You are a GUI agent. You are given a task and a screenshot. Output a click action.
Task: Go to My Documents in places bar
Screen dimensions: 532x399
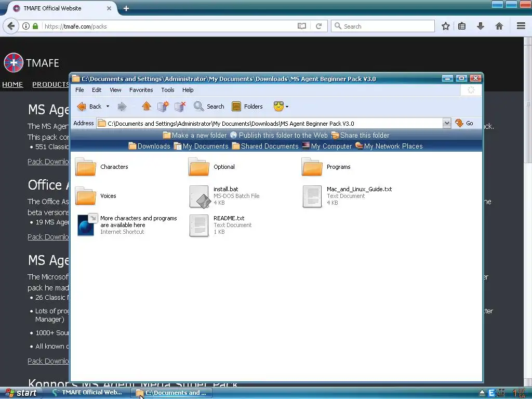pos(201,146)
